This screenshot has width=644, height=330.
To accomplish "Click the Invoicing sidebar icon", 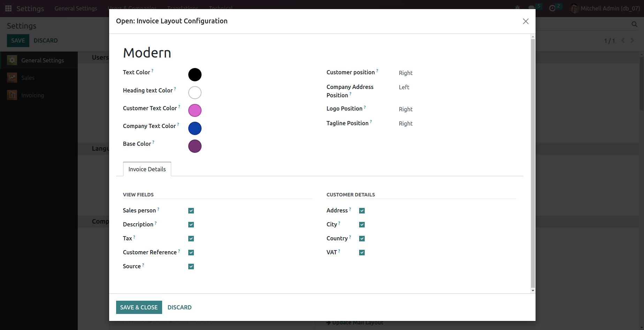I will (12, 95).
